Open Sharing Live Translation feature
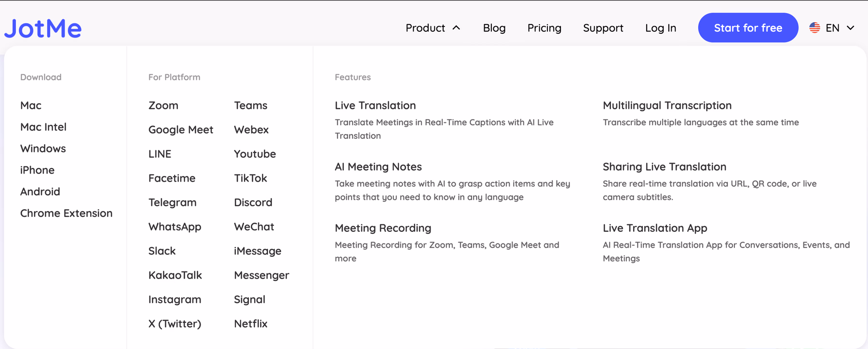868x349 pixels. click(665, 167)
